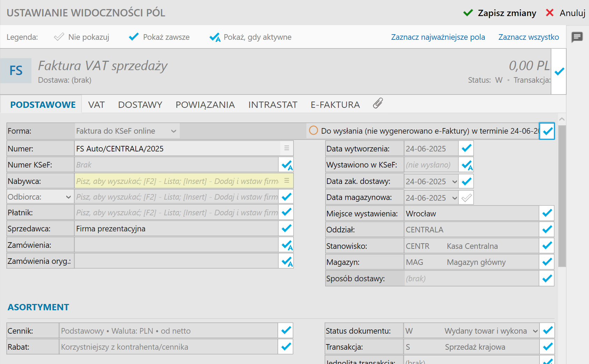This screenshot has width=589, height=364.
Task: Click Zapisz zmiany to save
Action: pyautogui.click(x=500, y=13)
